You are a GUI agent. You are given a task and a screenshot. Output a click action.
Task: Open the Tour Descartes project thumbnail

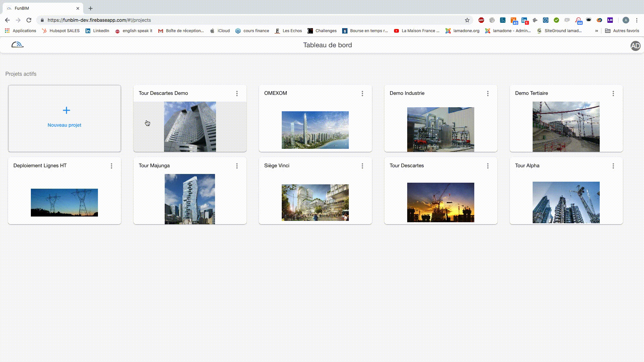(440, 202)
